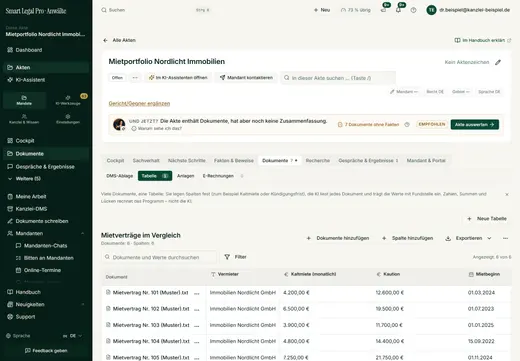This screenshot has width=520, height=361.
Task: Click the Neue Tabelle button
Action: coord(487,219)
